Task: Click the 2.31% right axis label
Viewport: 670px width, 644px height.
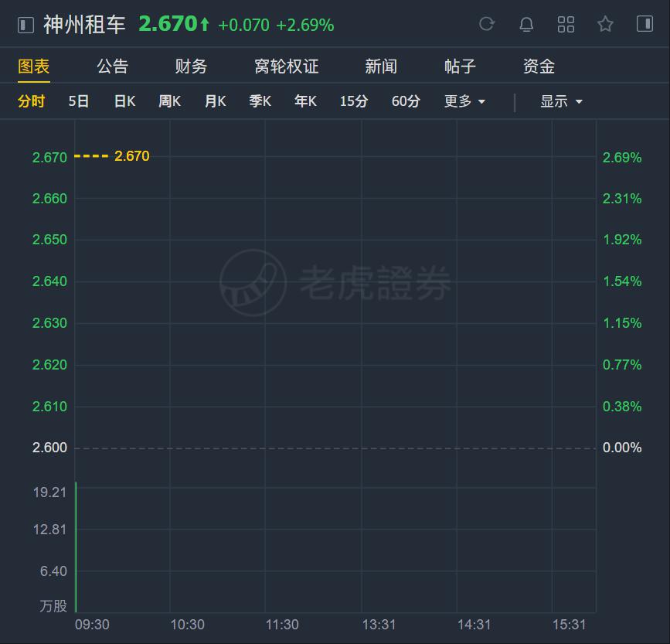Action: coord(622,198)
